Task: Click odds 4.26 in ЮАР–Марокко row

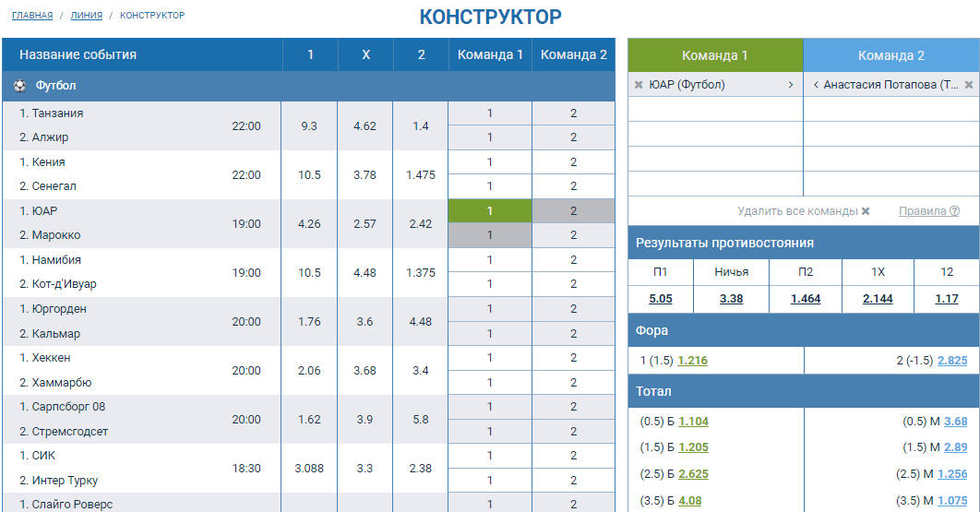Action: click(x=309, y=224)
